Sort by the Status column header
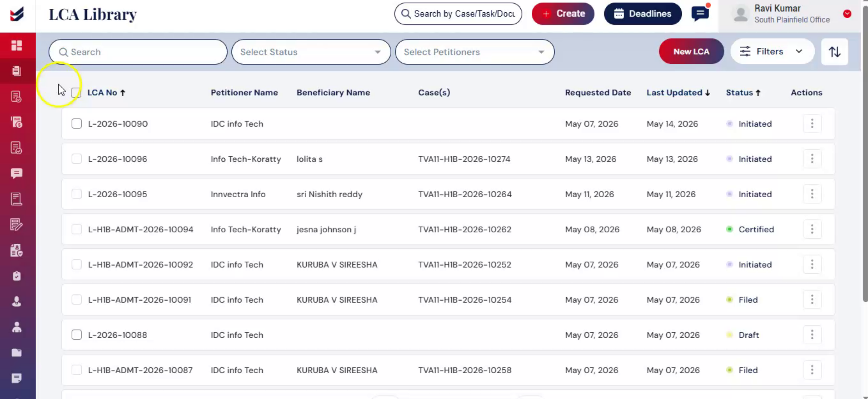Screen dimensions: 868x399 743,93
